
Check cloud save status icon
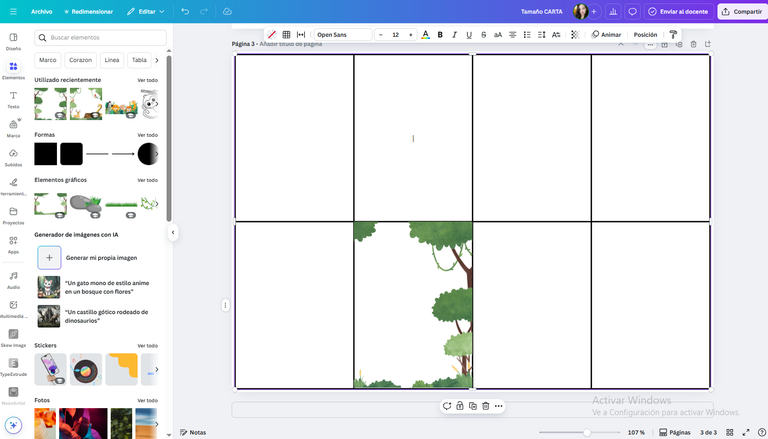point(227,11)
